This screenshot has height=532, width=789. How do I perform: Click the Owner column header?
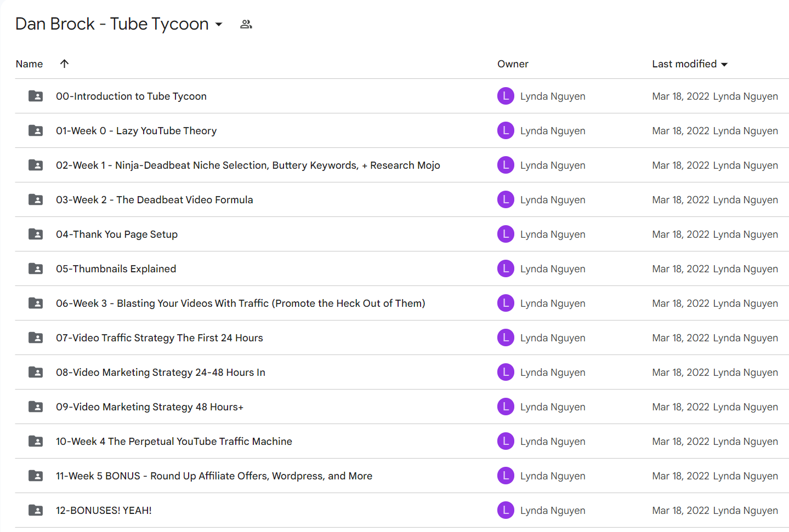(x=513, y=64)
